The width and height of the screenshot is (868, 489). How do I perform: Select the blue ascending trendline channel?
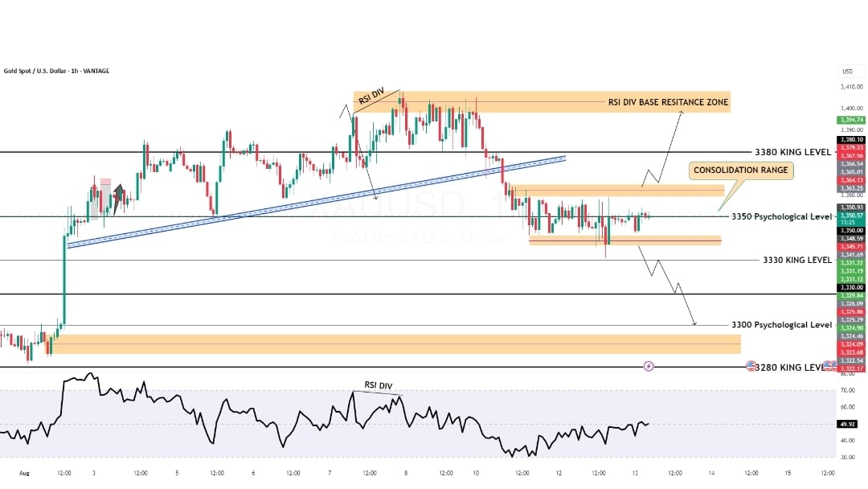(316, 202)
